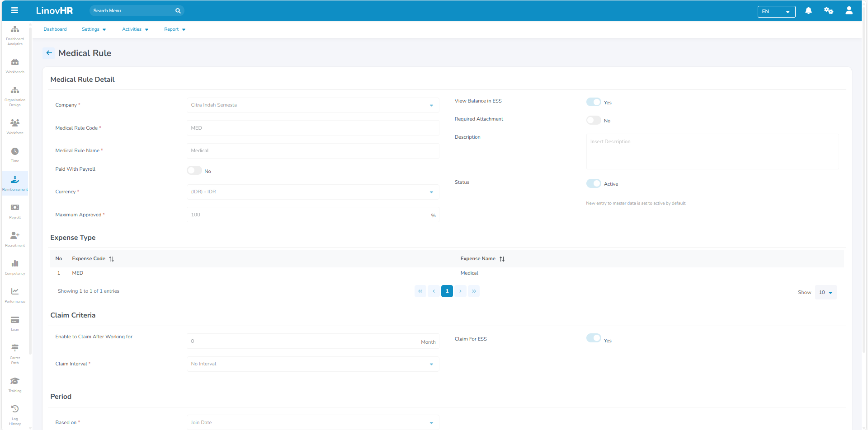Image resolution: width=868 pixels, height=430 pixels.
Task: Click the back arrow beside Medical Rule
Action: pos(49,53)
